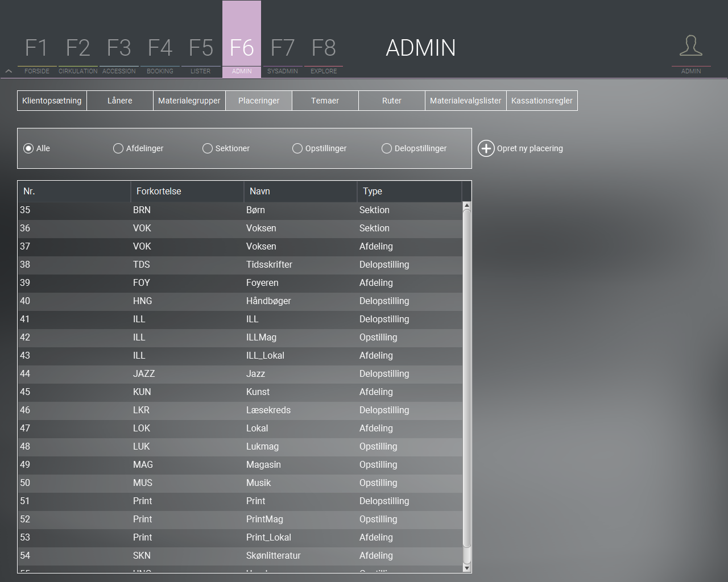Click Opret ny placering text
This screenshot has width=728, height=582.
tap(530, 148)
